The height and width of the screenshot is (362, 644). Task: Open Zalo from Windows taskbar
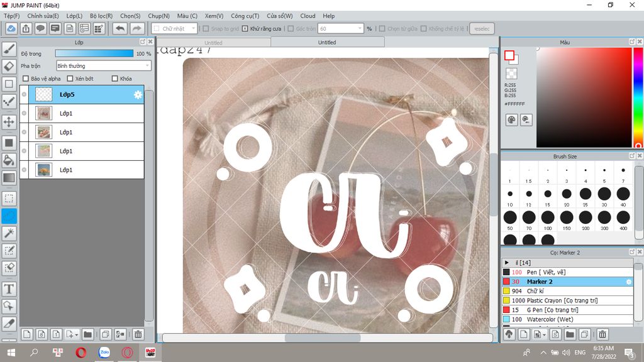(x=104, y=352)
